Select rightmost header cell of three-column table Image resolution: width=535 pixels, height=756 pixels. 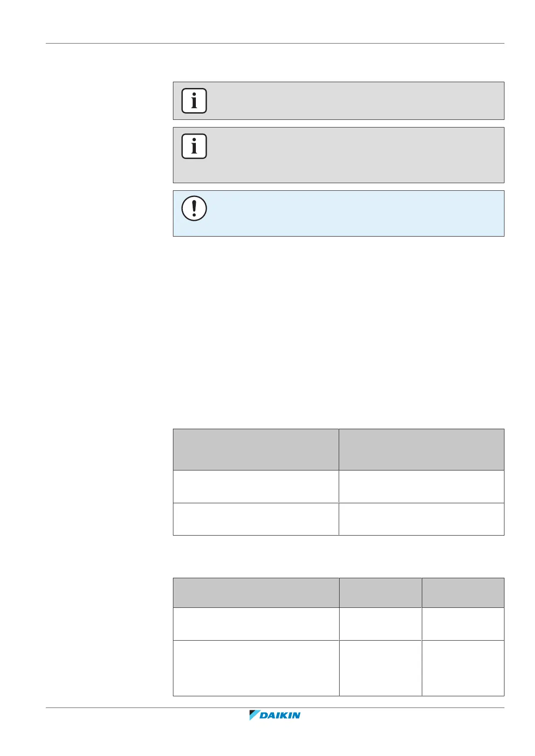(463, 593)
